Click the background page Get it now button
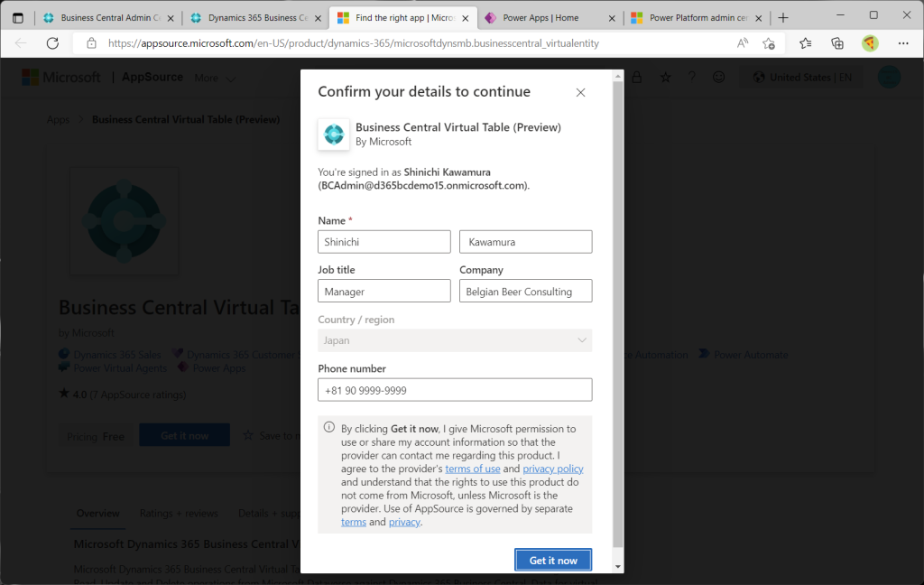The height and width of the screenshot is (585, 924). click(184, 435)
